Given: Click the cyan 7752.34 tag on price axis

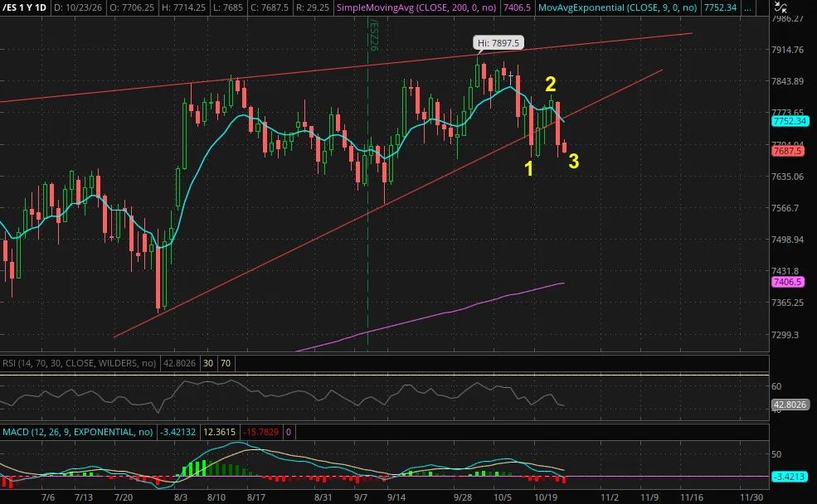Looking at the screenshot, I should coord(790,121).
